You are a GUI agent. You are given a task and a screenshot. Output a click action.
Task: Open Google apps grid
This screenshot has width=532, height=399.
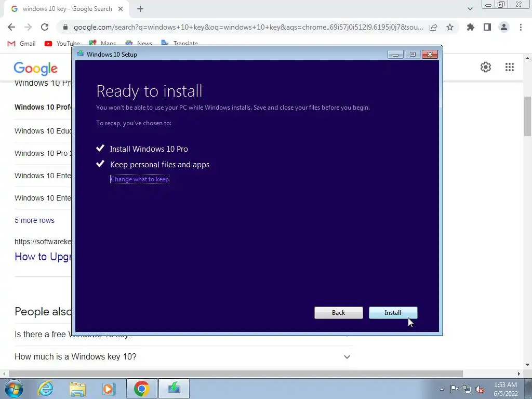pos(509,67)
